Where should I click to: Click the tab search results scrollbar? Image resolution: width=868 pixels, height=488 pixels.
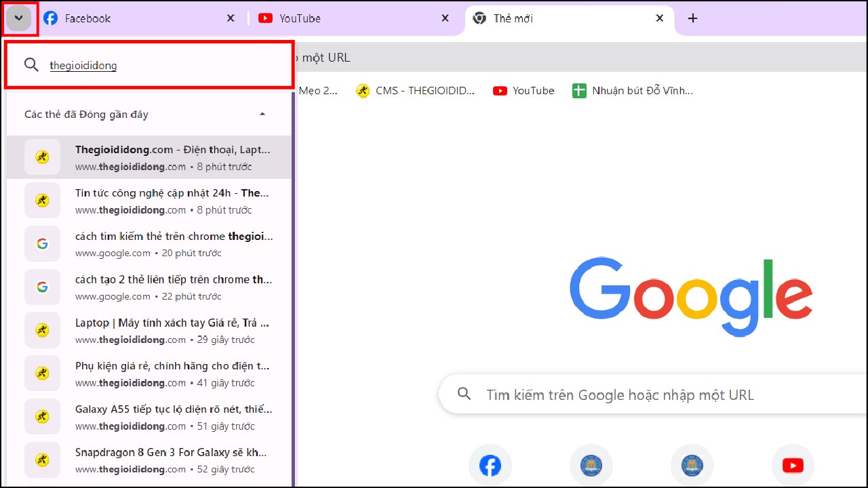(x=293, y=289)
